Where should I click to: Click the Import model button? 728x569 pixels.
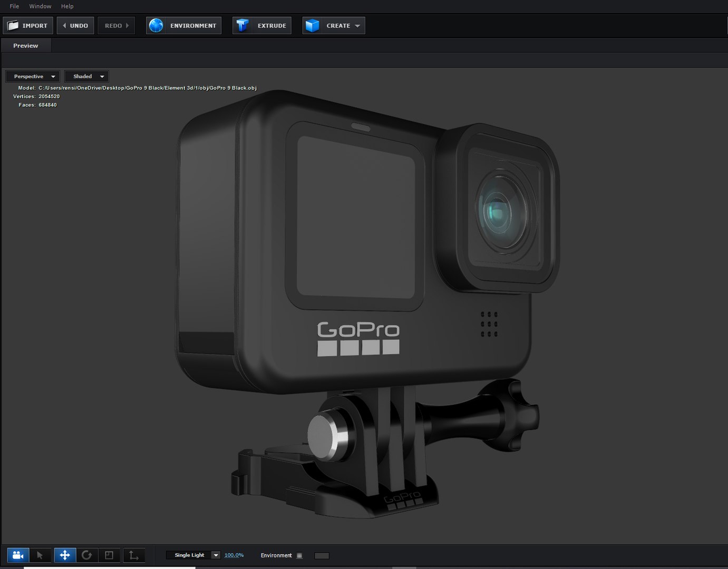point(28,25)
